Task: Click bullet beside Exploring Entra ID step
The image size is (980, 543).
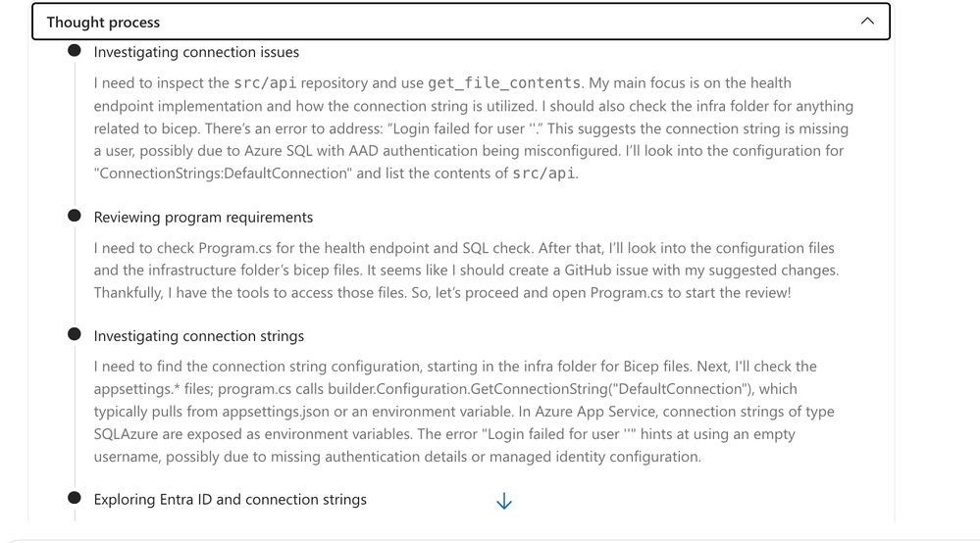Action: coord(75,499)
